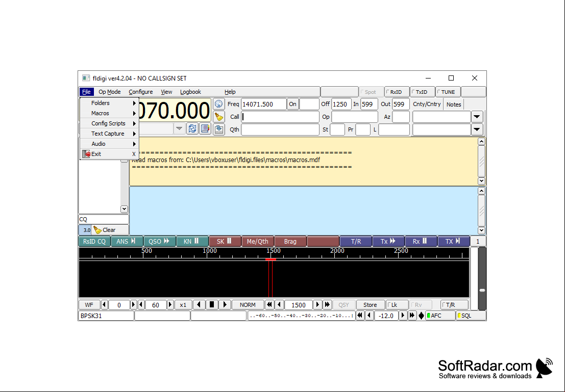Click the BPSK31 mode status field
This screenshot has width=565, height=392.
point(106,316)
